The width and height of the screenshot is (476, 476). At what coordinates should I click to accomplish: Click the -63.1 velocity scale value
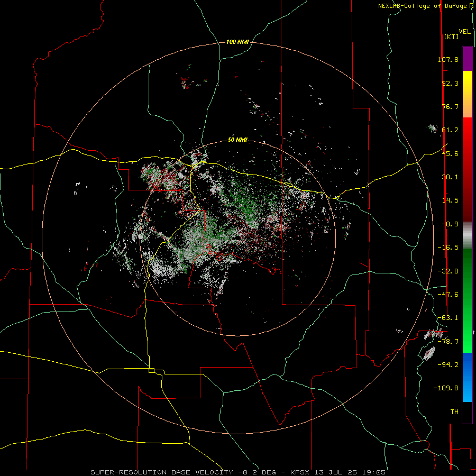[x=448, y=318]
